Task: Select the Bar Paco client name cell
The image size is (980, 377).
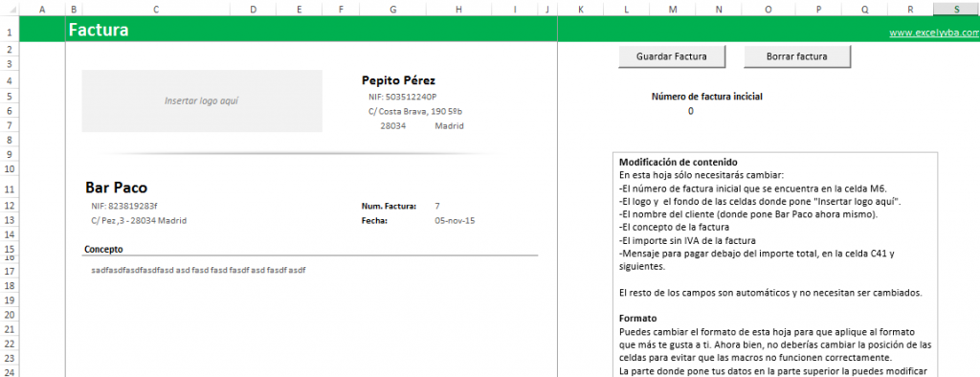Action: 116,188
